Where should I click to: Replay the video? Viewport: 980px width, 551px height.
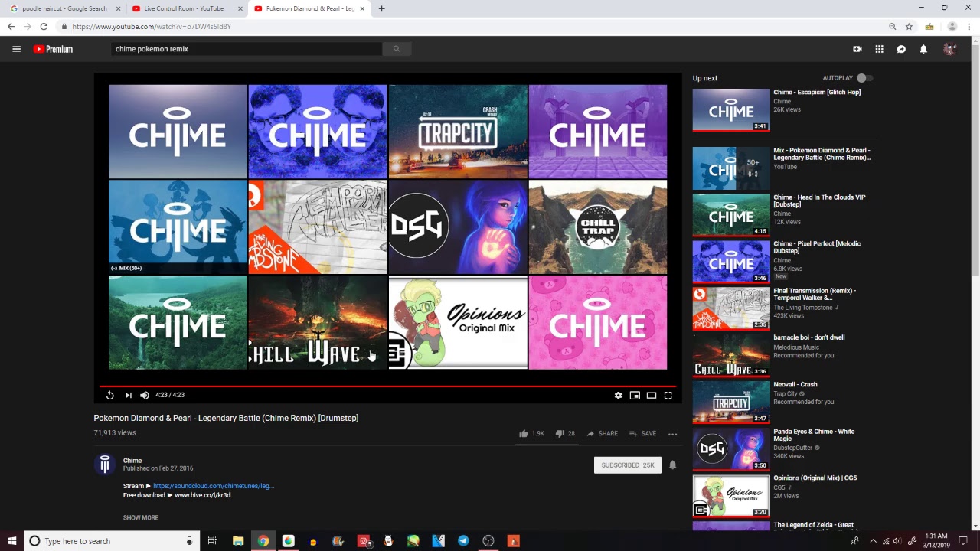[110, 395]
